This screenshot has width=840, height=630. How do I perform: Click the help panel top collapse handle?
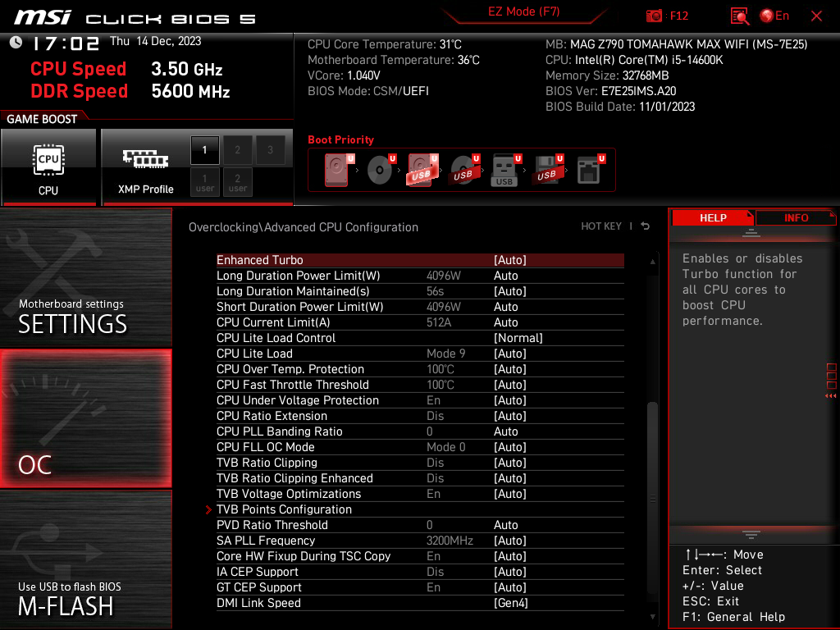click(x=751, y=233)
